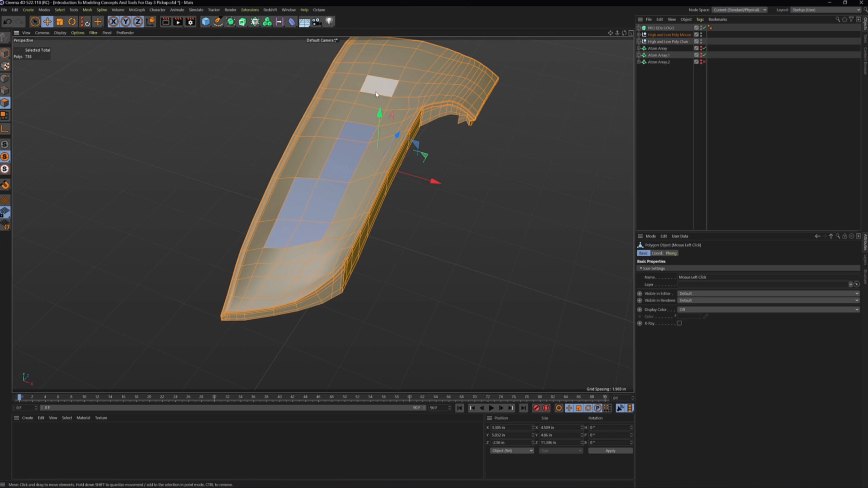
Task: Click the Render View clapperboard icon
Action: (x=165, y=22)
